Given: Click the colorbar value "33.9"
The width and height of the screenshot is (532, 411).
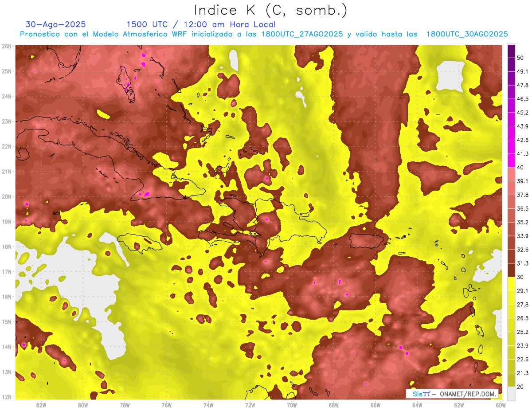Looking at the screenshot, I should [x=522, y=236].
